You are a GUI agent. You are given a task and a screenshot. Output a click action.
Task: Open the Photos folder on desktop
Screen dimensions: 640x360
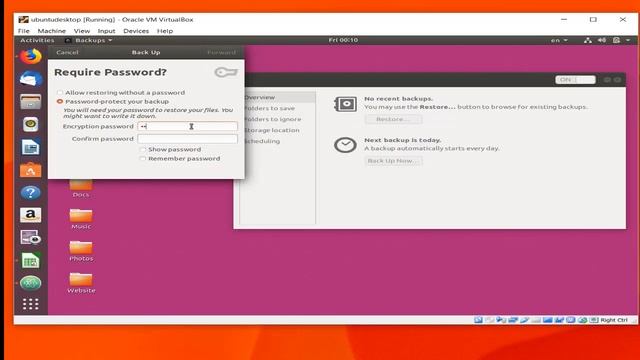[x=81, y=251]
